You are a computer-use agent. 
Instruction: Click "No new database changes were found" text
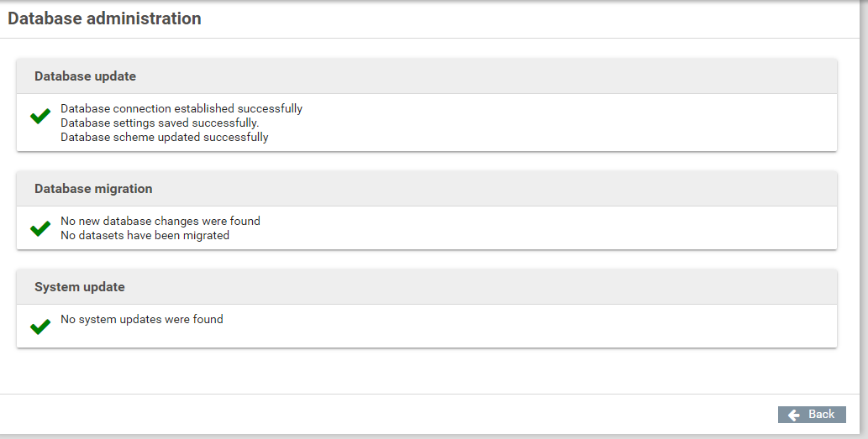[160, 221]
